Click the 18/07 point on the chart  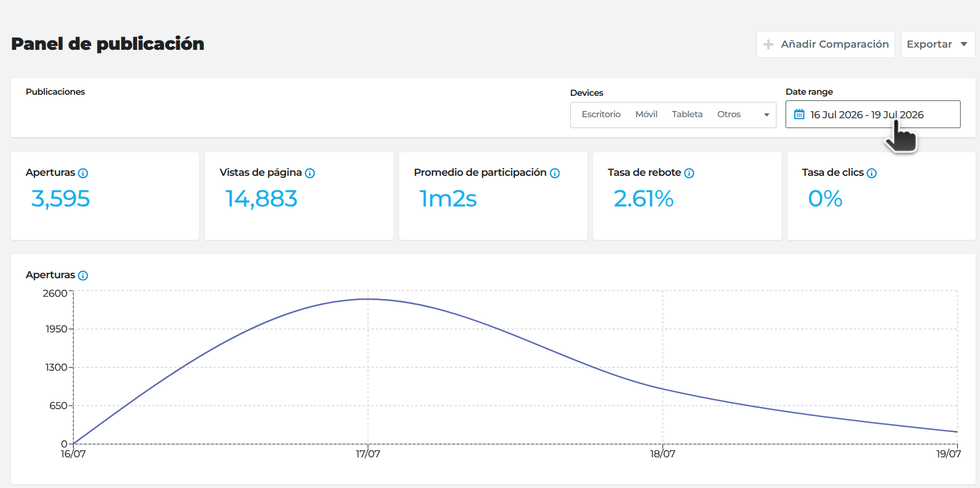[x=663, y=389]
